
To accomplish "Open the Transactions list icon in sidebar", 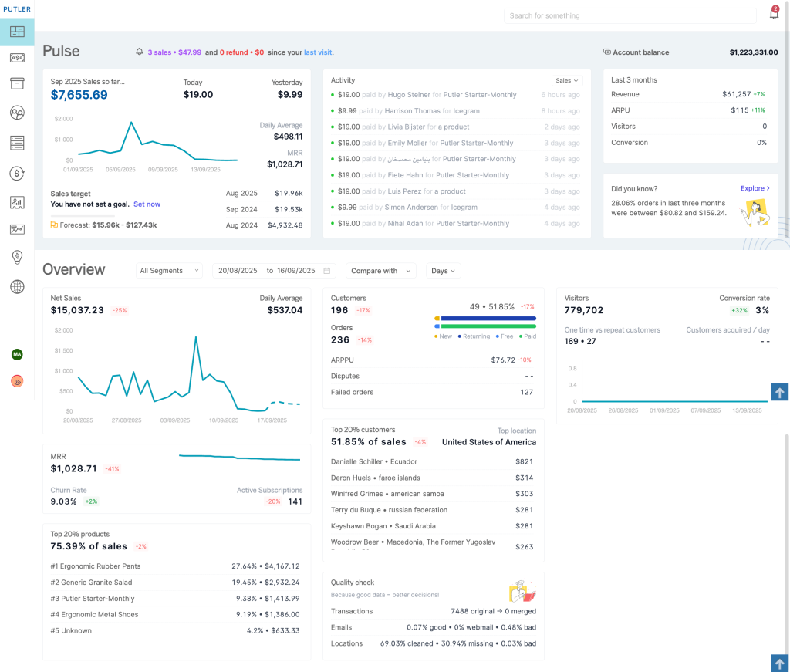I will coord(17,143).
